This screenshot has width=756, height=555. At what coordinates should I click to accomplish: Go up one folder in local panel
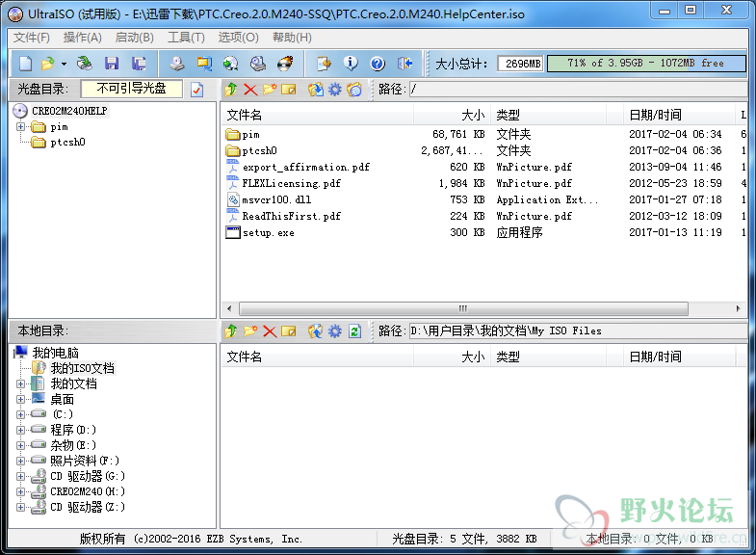pos(231,331)
